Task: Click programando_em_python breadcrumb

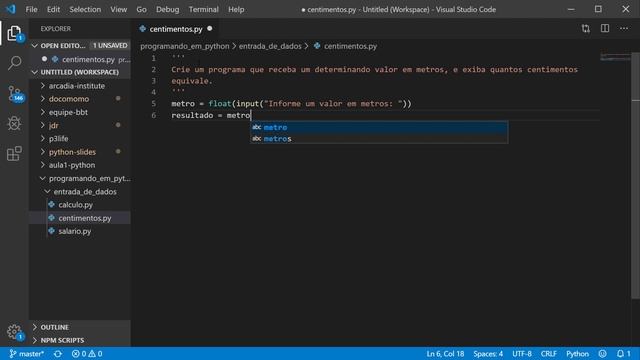Action: (184, 46)
